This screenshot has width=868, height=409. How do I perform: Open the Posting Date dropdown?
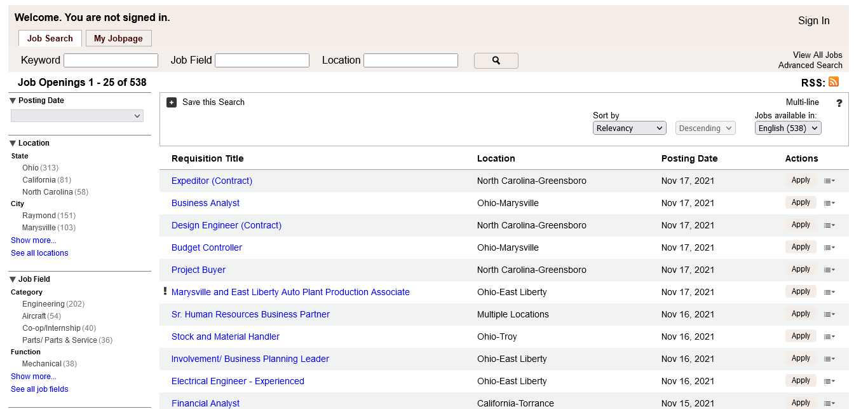tap(77, 116)
